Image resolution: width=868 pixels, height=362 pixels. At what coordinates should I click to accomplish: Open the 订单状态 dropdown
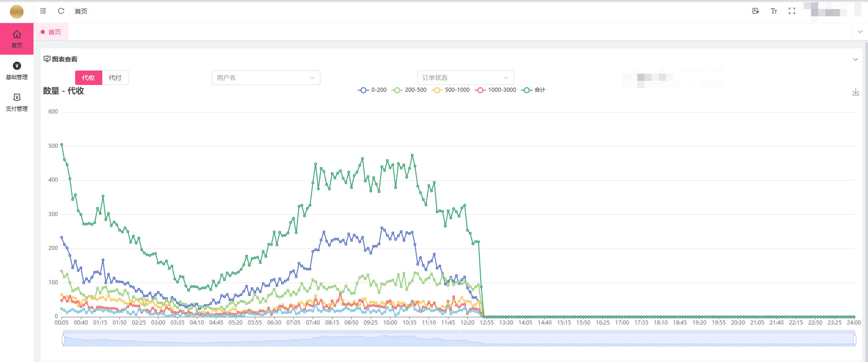point(465,78)
